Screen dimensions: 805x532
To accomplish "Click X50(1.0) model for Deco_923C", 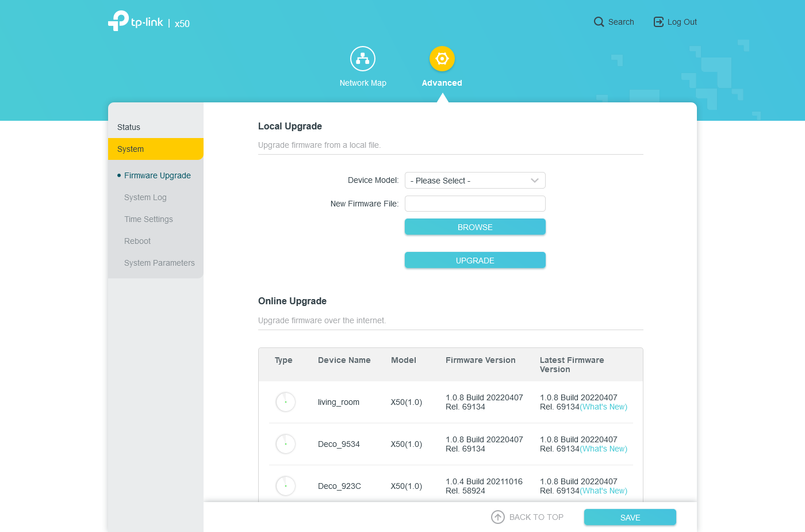I will pos(407,486).
